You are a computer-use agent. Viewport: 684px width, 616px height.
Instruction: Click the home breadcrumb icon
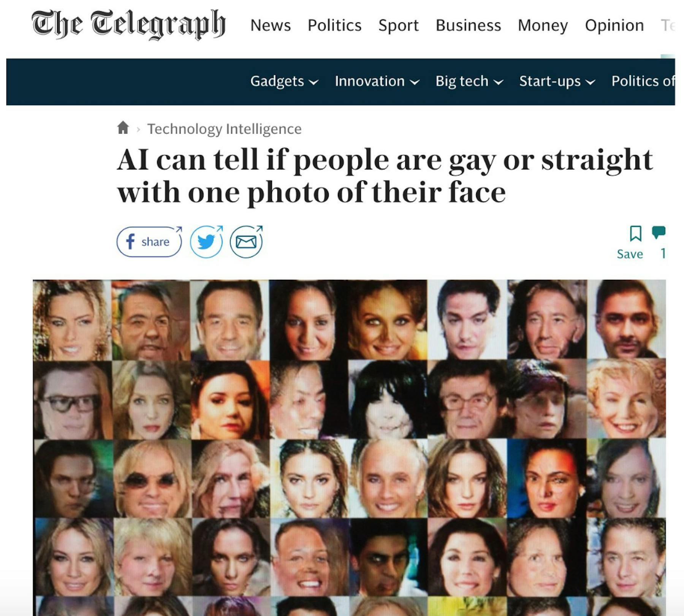pos(123,128)
